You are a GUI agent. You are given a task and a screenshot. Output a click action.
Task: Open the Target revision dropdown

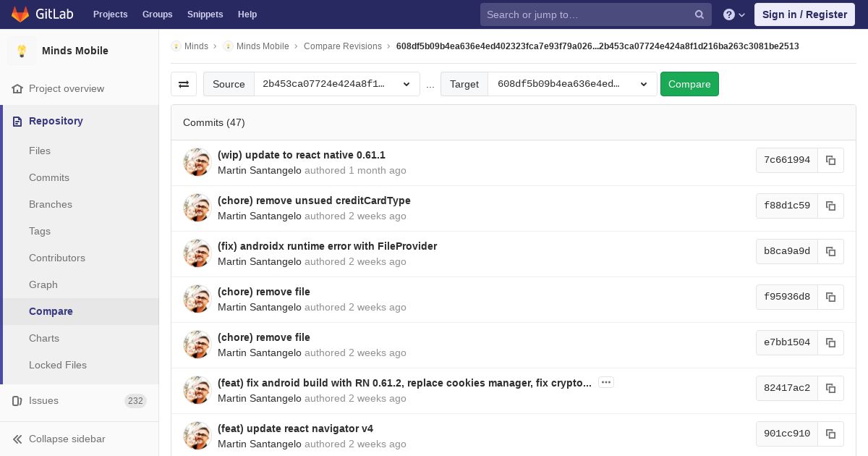[x=571, y=84]
